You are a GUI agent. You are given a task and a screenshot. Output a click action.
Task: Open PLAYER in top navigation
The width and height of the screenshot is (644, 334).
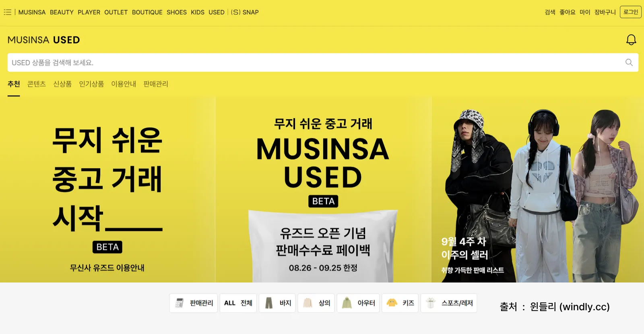(x=89, y=12)
